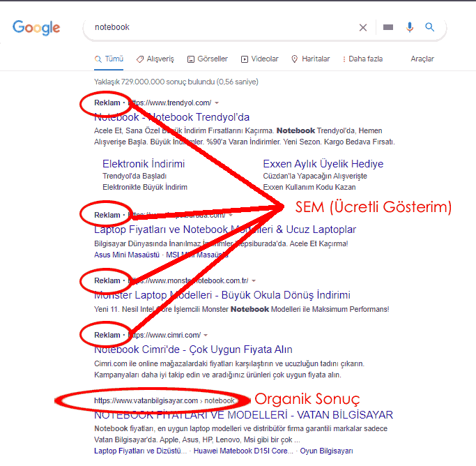Click 'Exxen Kullanım Kodu Kazan' text
This screenshot has width=476, height=466.
point(309,187)
